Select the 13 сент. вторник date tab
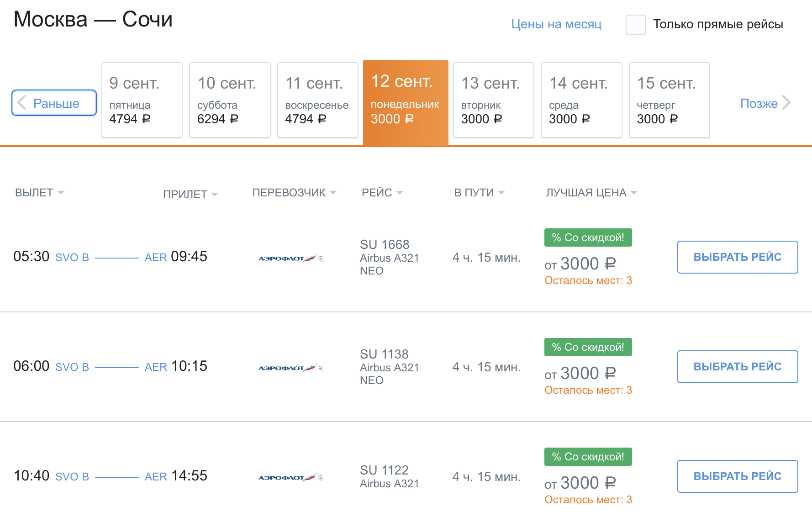The height and width of the screenshot is (517, 812). pyautogui.click(x=494, y=100)
